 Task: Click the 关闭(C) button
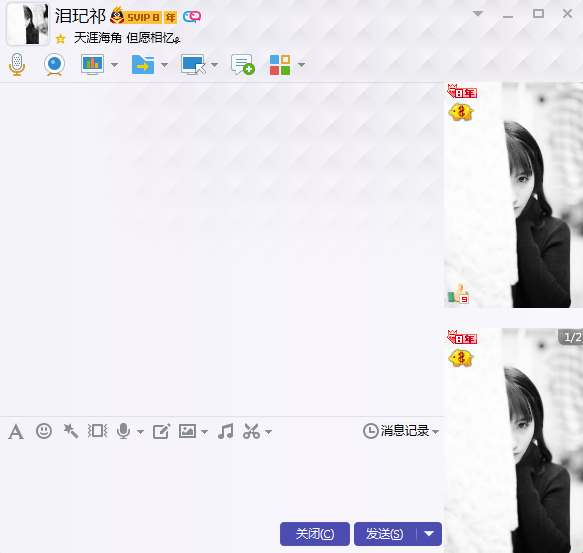315,534
